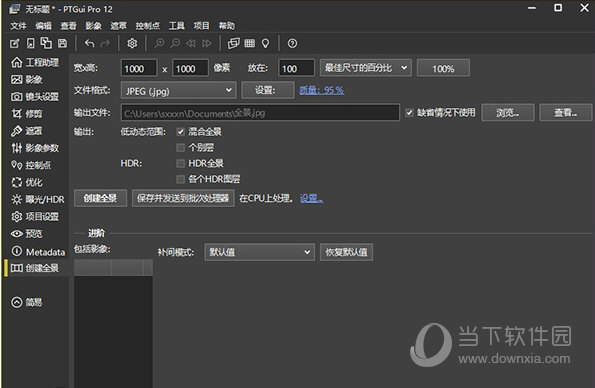
Task: Click the Apply Template copy icon
Action: pyautogui.click(x=46, y=43)
